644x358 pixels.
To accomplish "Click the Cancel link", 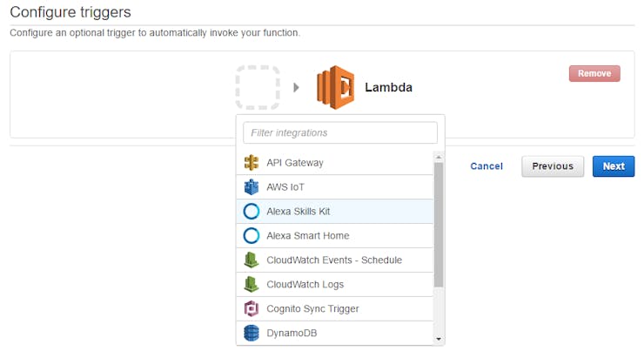I will [486, 166].
